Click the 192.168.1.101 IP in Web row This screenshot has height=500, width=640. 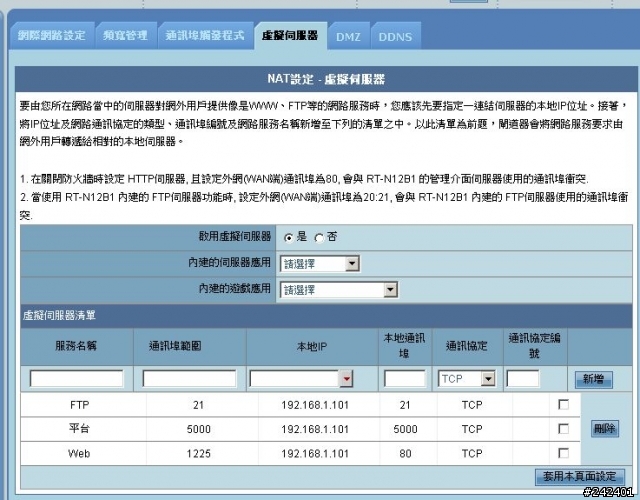315,453
